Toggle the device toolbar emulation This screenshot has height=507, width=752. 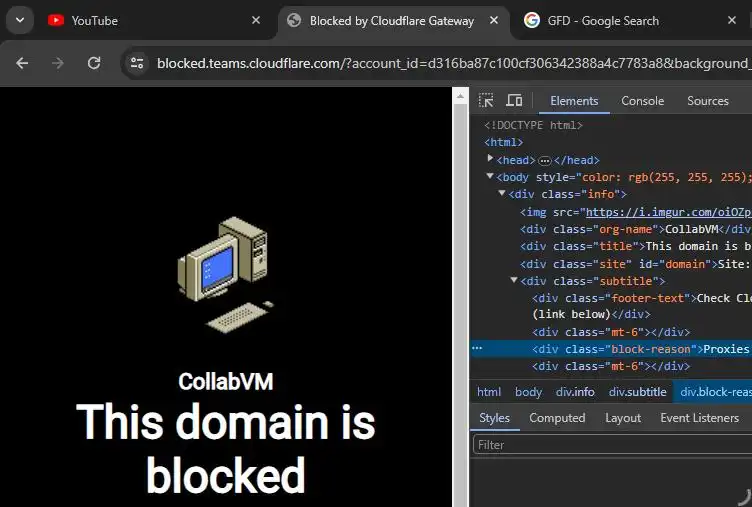pyautogui.click(x=514, y=100)
